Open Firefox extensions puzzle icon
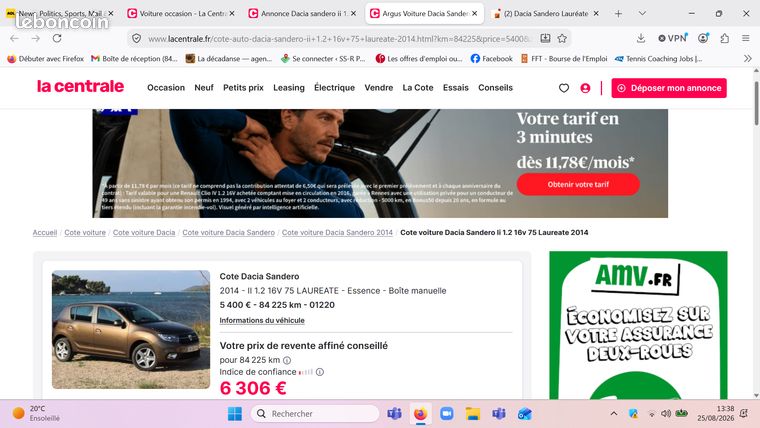This screenshot has width=760, height=428. pyautogui.click(x=725, y=38)
